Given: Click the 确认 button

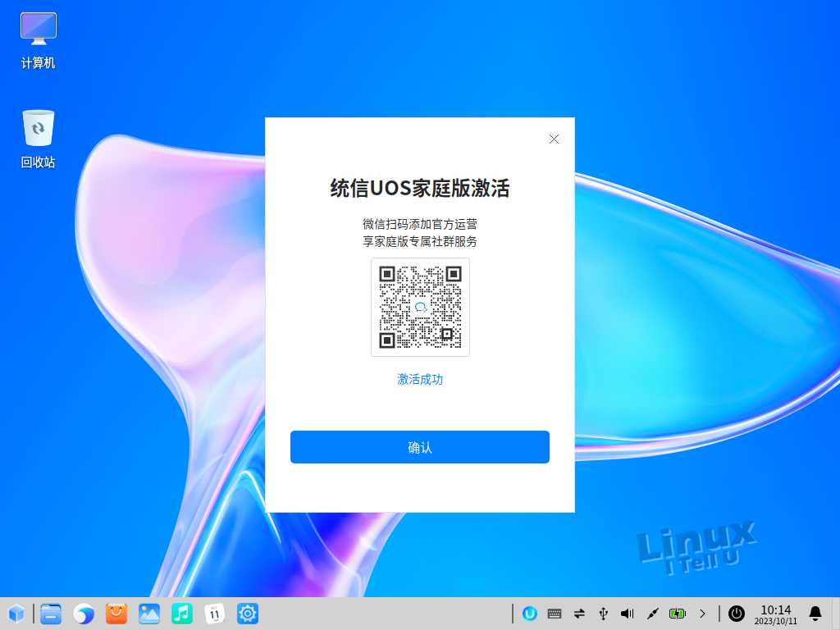Looking at the screenshot, I should tap(419, 447).
